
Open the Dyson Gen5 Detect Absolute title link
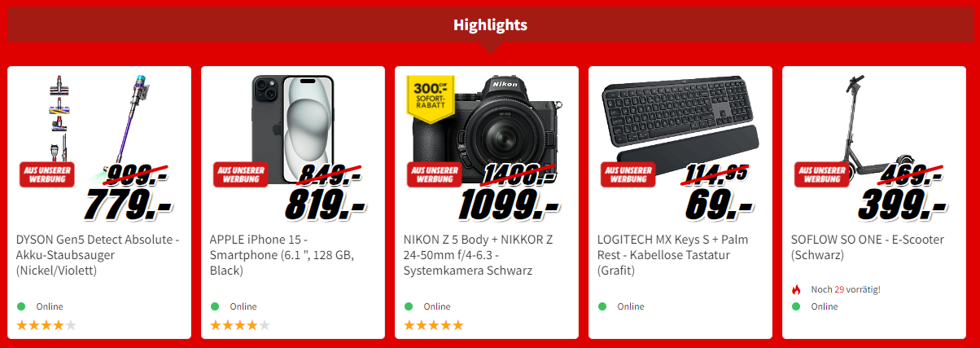pyautogui.click(x=98, y=255)
